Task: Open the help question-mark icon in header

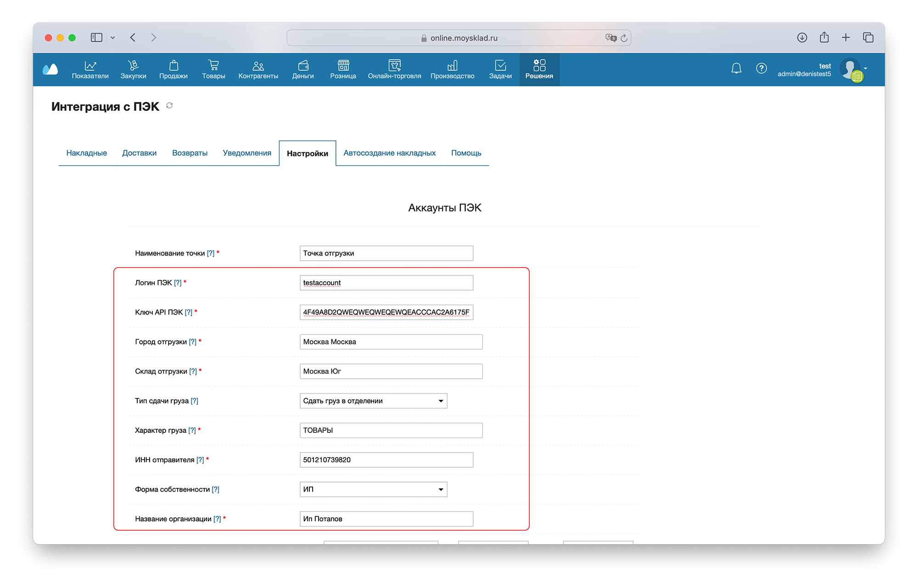Action: click(x=761, y=69)
